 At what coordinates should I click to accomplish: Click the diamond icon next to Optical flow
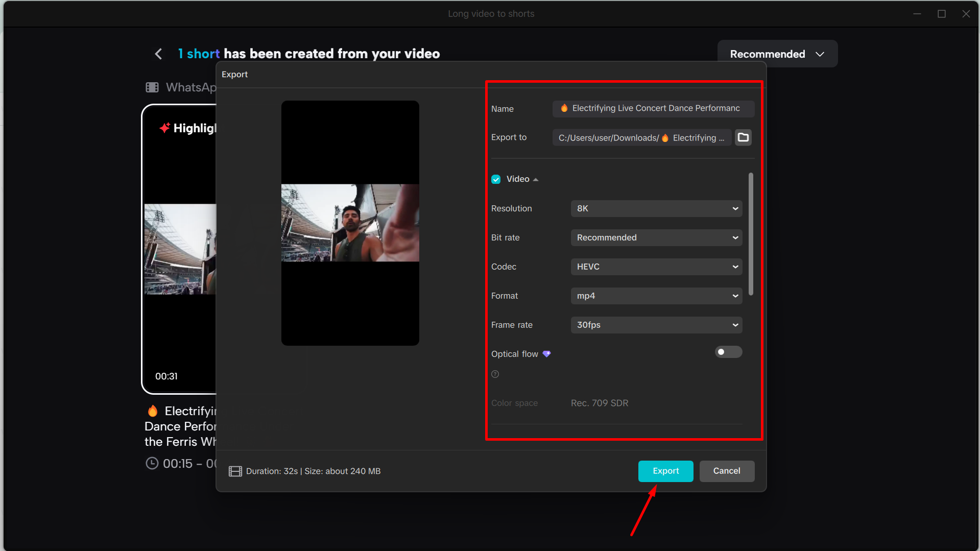point(546,353)
